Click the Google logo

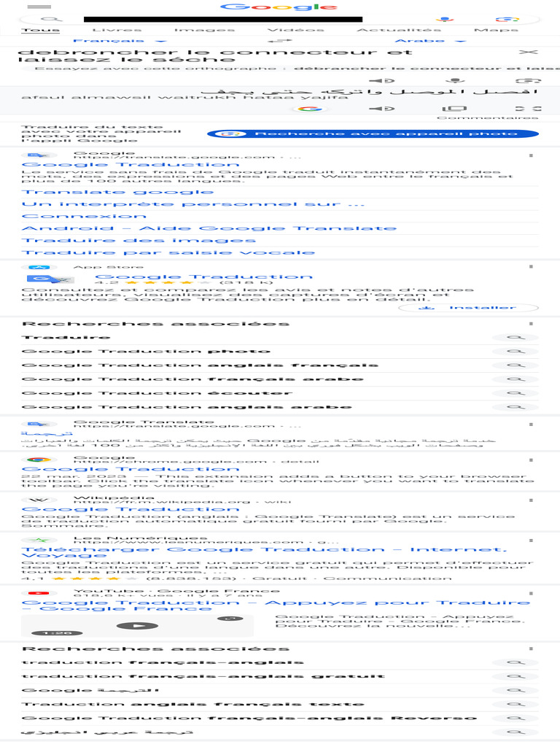279,7
